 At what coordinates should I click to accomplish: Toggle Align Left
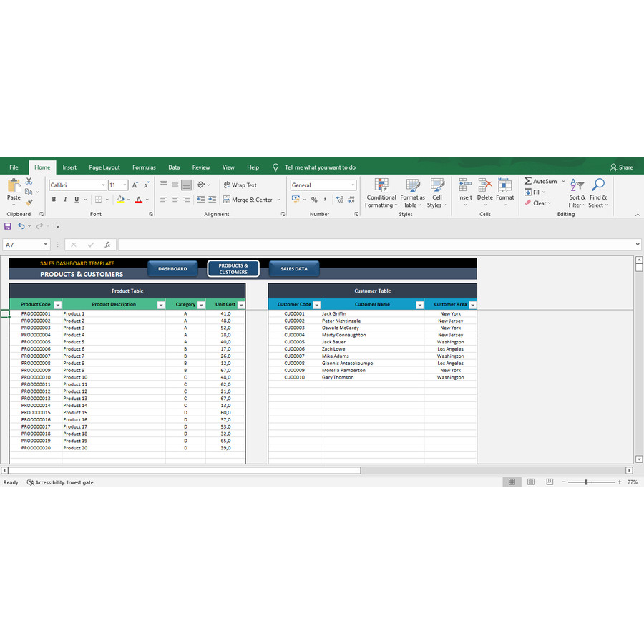pos(163,200)
